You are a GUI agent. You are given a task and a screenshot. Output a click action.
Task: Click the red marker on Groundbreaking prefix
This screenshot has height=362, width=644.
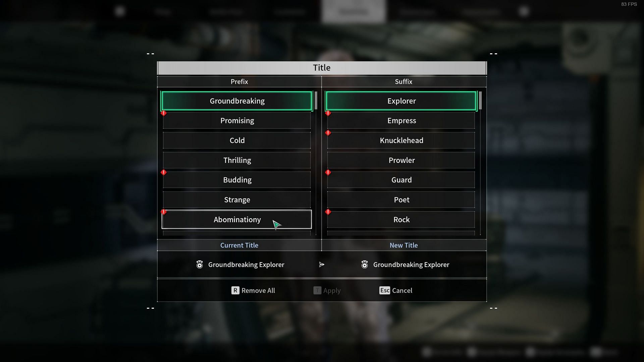163,112
